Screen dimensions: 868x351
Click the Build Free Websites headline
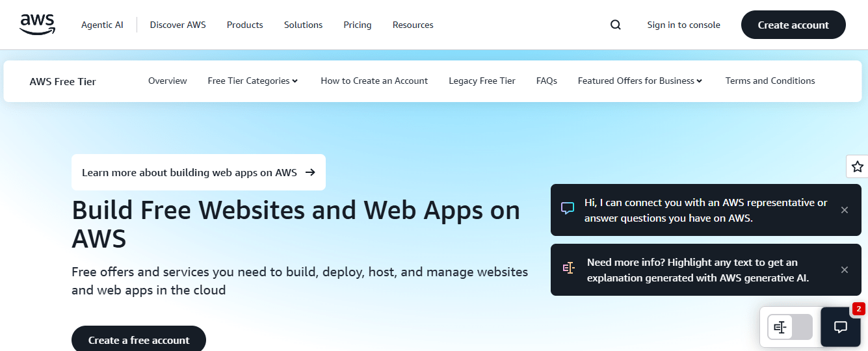click(296, 224)
